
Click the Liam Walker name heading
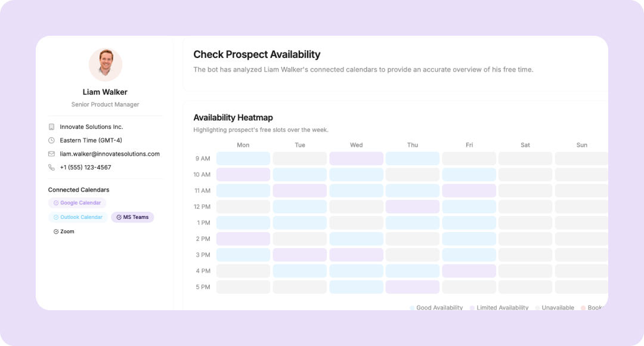point(105,92)
